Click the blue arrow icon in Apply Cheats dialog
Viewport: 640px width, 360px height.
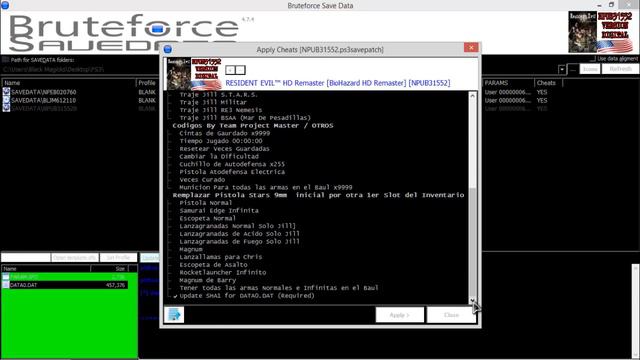coord(174,315)
